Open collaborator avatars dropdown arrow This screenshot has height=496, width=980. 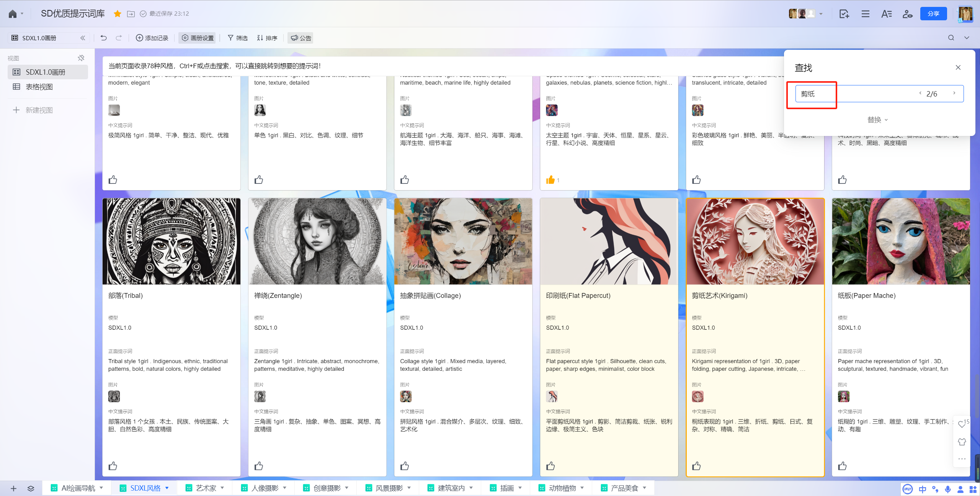click(821, 14)
